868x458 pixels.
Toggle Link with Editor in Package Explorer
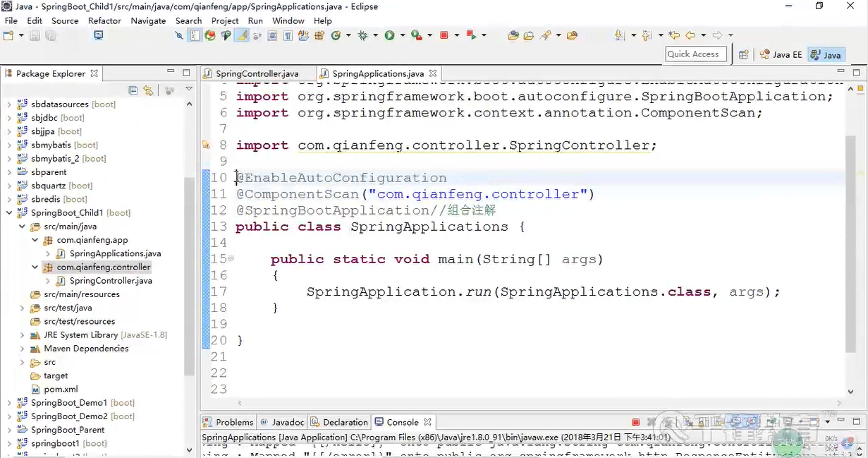[148, 90]
